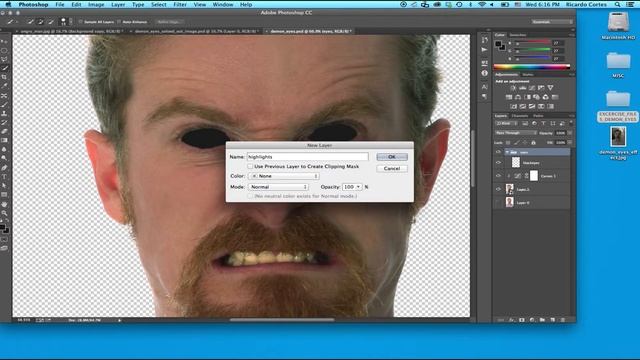Collapse the eyes group triangle
The image size is (640, 360).
pyautogui.click(x=507, y=152)
